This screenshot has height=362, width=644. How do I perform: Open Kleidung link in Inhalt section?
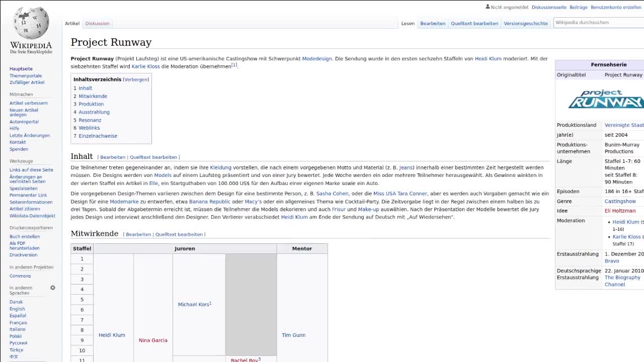click(x=221, y=167)
